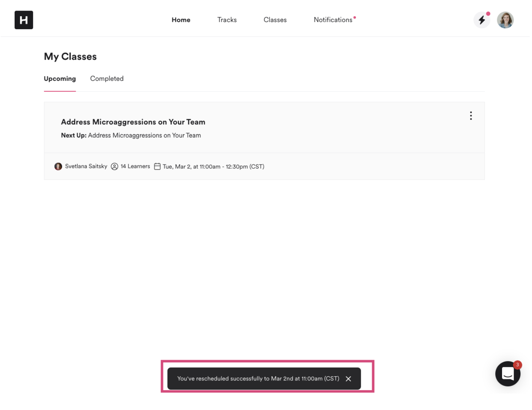Click the My Classes heading
The width and height of the screenshot is (532, 410).
(x=70, y=57)
